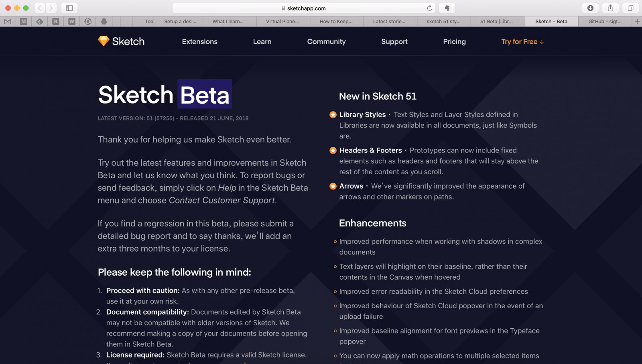Screen dimensions: 642x364
Task: Click the Sketch diamond logo
Action: [104, 41]
